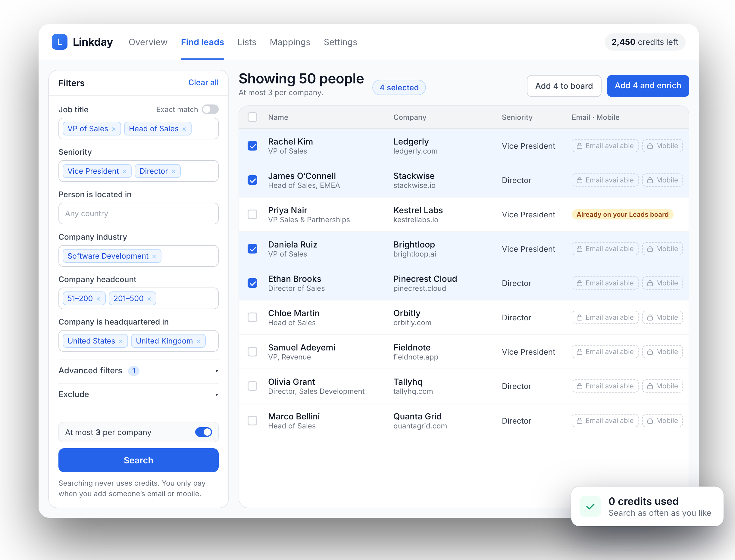Screen dimensions: 735x560
Task: Expand the Advanced filters section
Action: [x=138, y=371]
